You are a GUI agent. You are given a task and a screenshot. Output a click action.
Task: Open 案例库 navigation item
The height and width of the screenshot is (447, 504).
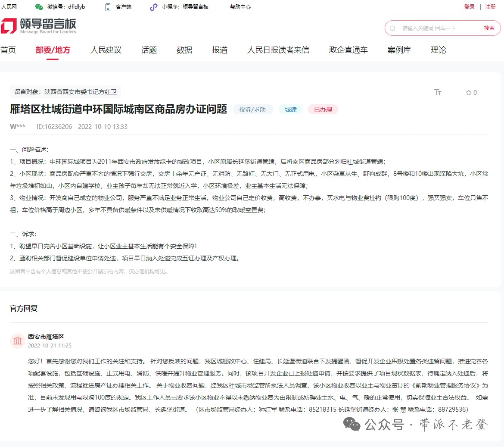click(399, 50)
